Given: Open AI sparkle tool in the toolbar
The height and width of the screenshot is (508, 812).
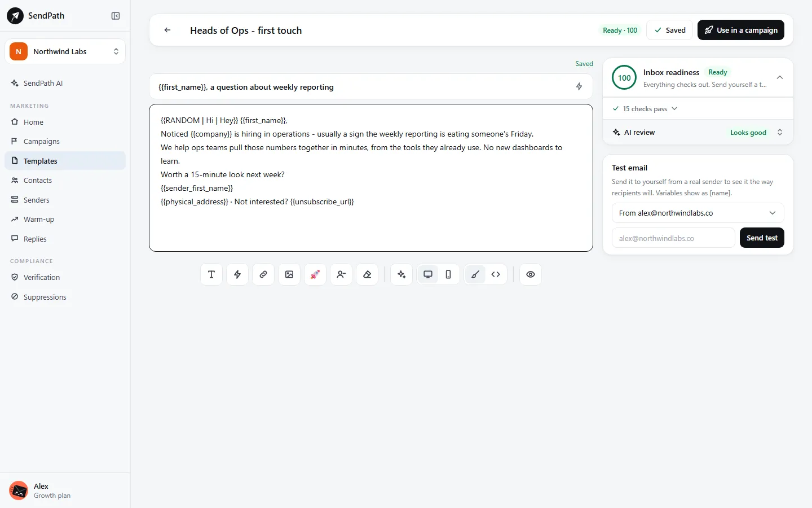Looking at the screenshot, I should [x=401, y=274].
